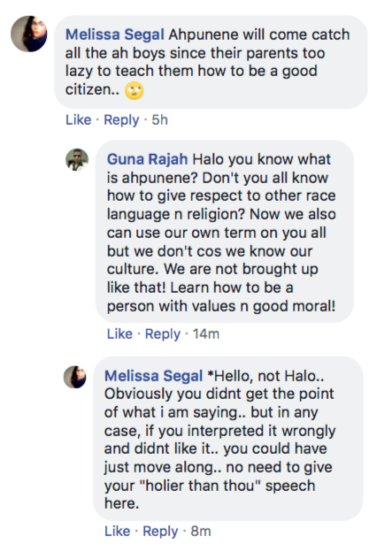Like Melissa Segal's Ahpunene comment posted 5h ago
The height and width of the screenshot is (552, 392).
click(x=78, y=120)
